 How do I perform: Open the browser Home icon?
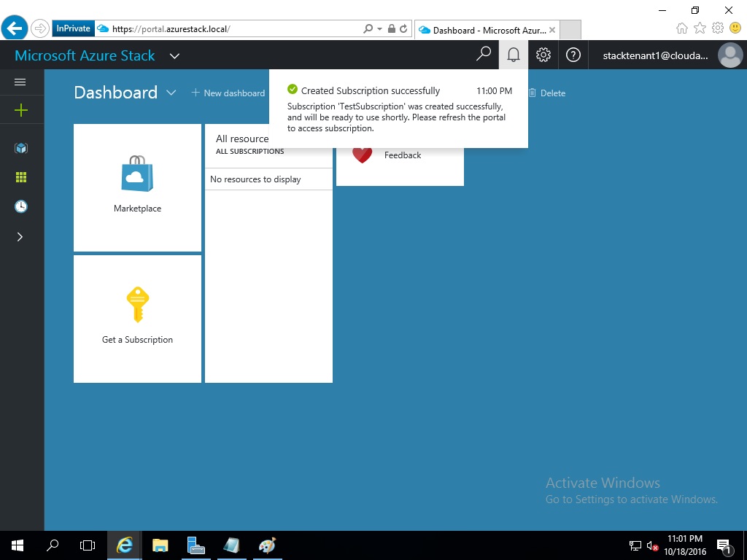pyautogui.click(x=682, y=28)
